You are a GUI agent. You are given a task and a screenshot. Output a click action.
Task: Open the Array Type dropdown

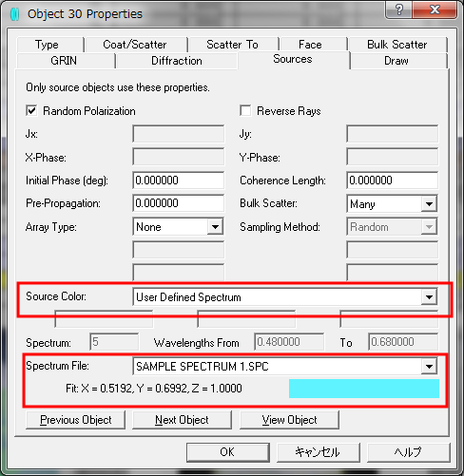tap(215, 227)
